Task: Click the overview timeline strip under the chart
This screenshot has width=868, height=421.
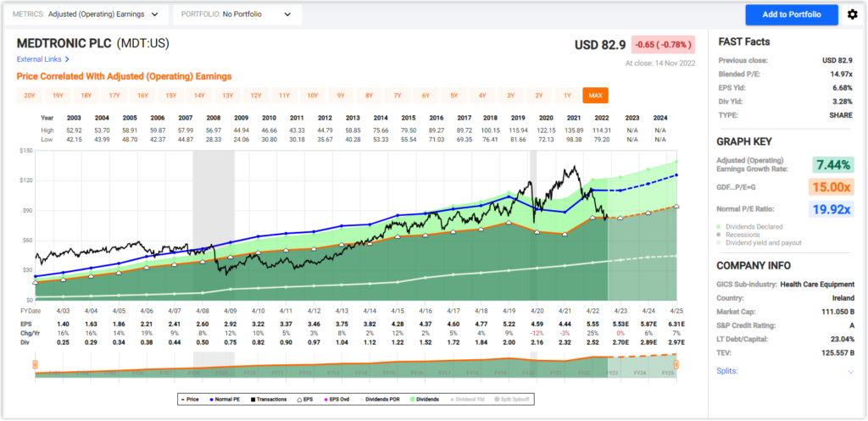Action: 355,366
